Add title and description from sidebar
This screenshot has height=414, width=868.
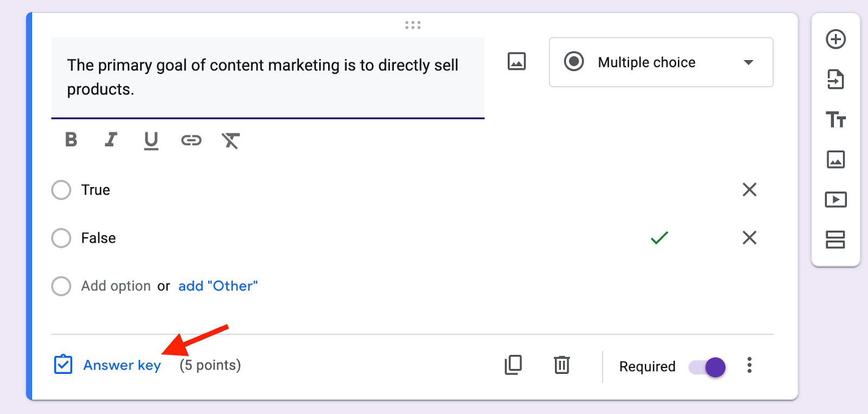pyautogui.click(x=835, y=119)
